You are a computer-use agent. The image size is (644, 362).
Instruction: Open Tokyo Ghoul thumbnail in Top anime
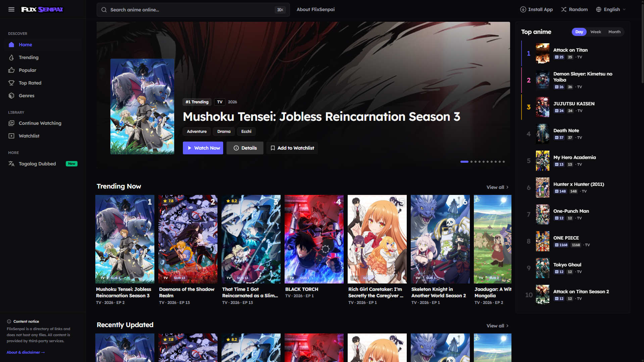pos(543,268)
